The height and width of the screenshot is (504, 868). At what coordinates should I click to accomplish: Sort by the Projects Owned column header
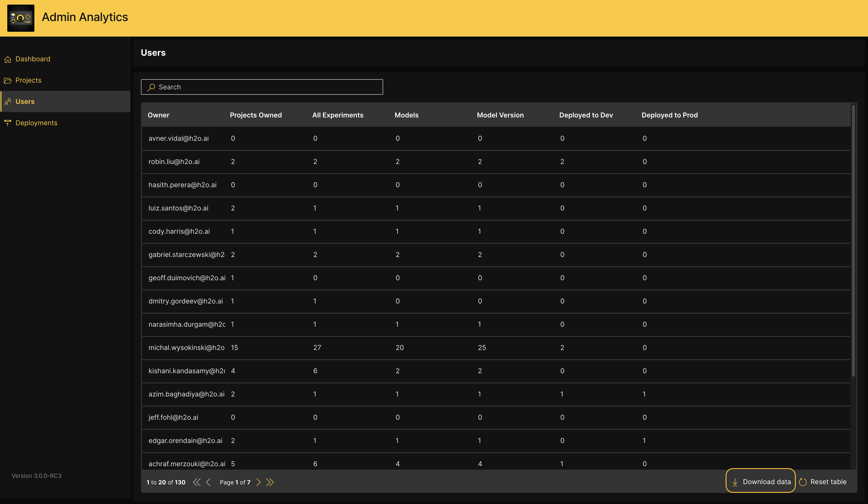tap(256, 115)
